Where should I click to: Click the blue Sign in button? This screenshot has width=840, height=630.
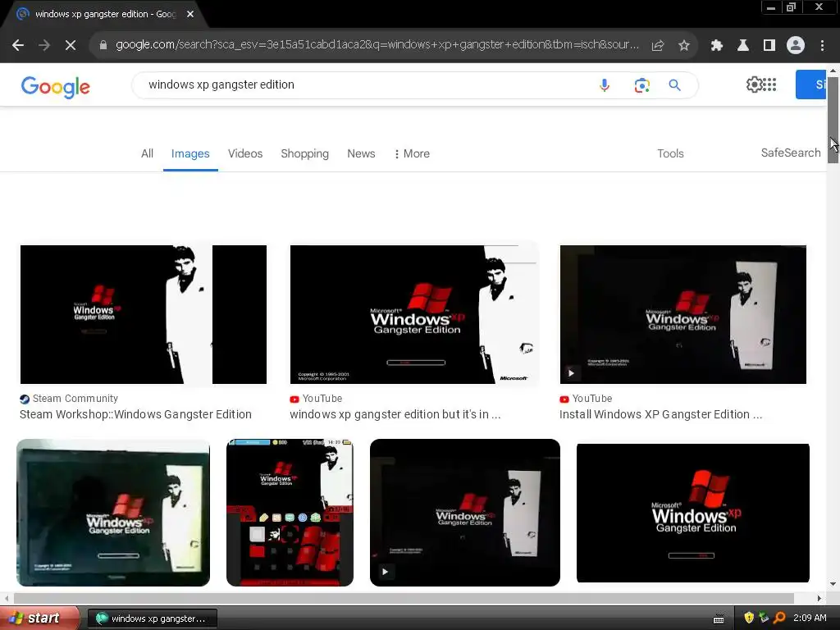click(811, 84)
